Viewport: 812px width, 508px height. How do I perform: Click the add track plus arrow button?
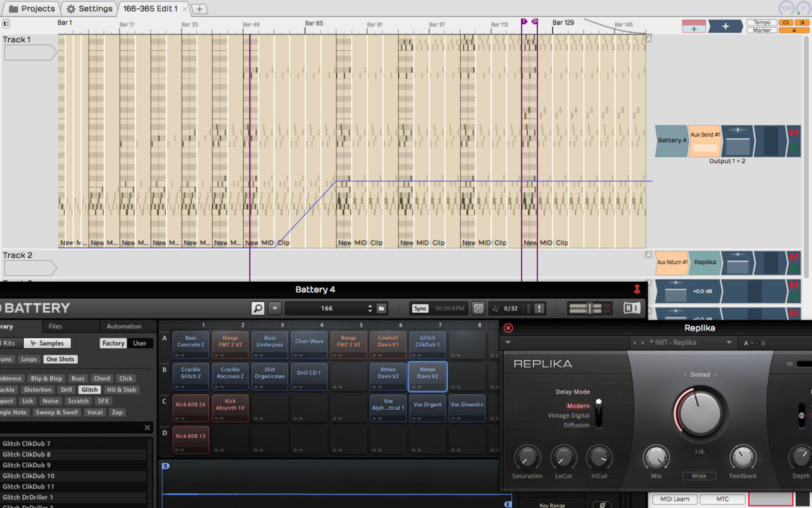pos(725,26)
